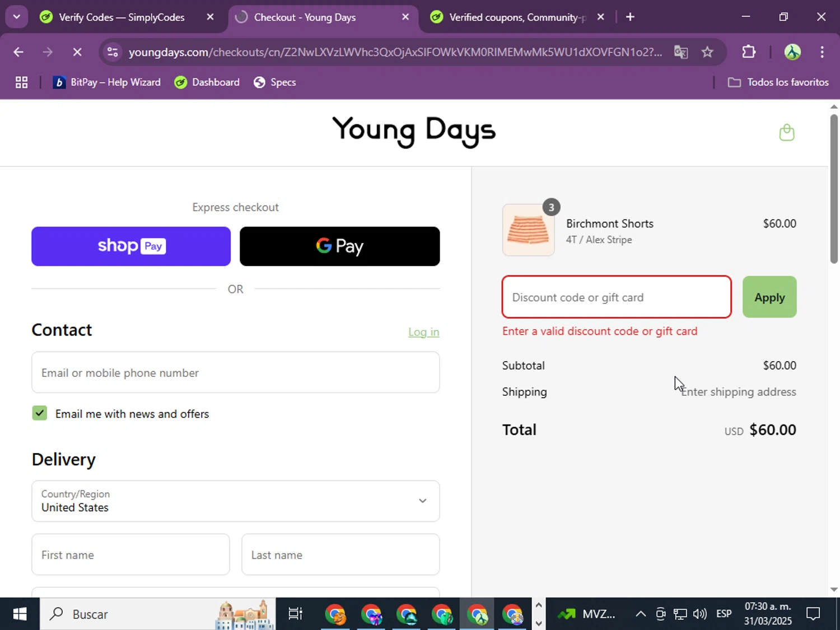Screen dimensions: 840x630
Task: Click the Total $60.00 amount
Action: pos(772,430)
